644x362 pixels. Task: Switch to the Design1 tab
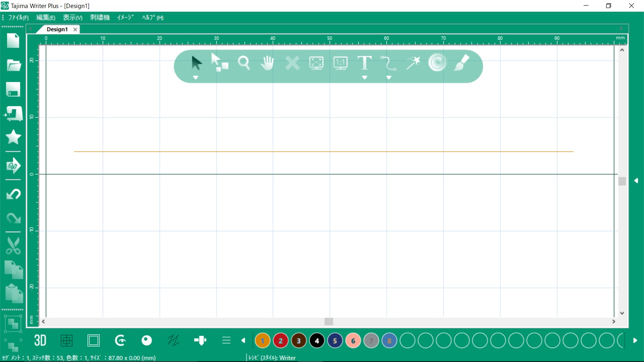(57, 29)
